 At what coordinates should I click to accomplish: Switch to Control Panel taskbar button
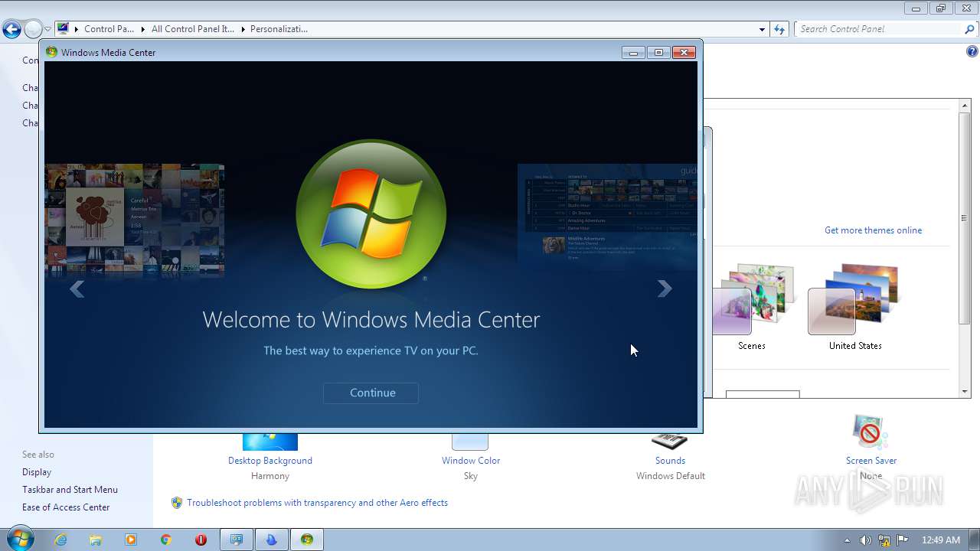[237, 540]
